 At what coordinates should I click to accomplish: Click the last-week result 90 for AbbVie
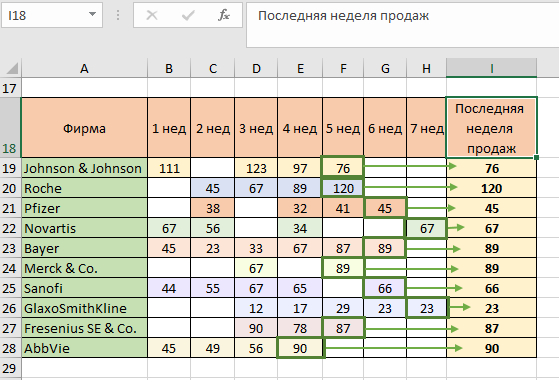492,348
